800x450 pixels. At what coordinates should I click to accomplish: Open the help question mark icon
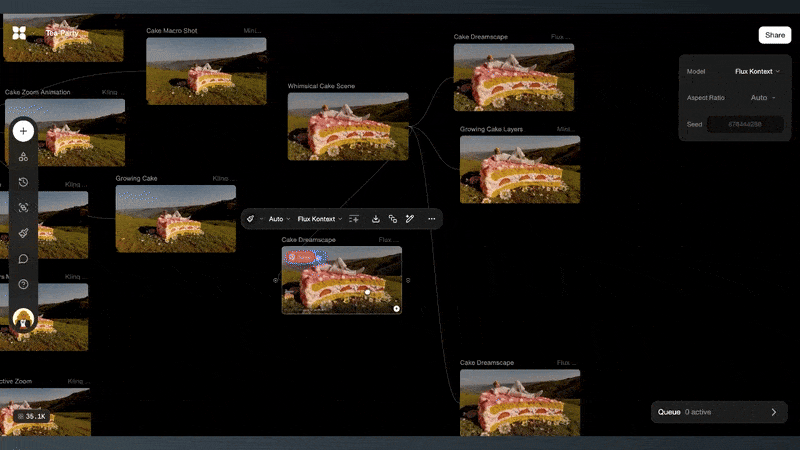click(23, 284)
